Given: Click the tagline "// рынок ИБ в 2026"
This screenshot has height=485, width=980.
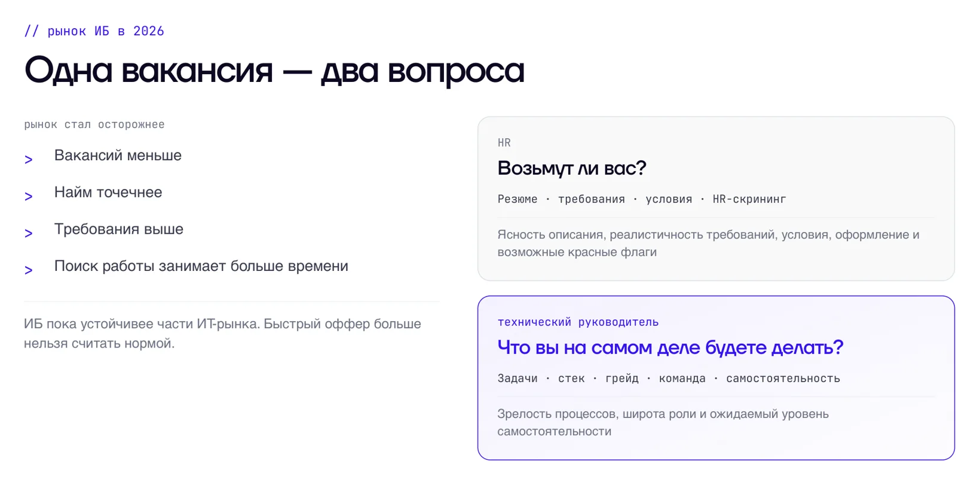Looking at the screenshot, I should [94, 31].
